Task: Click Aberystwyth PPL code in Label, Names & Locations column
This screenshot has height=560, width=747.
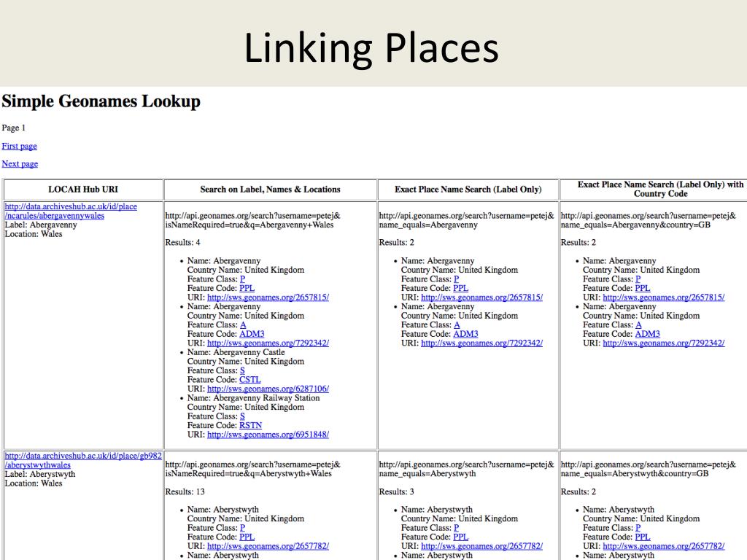Action: click(x=247, y=537)
